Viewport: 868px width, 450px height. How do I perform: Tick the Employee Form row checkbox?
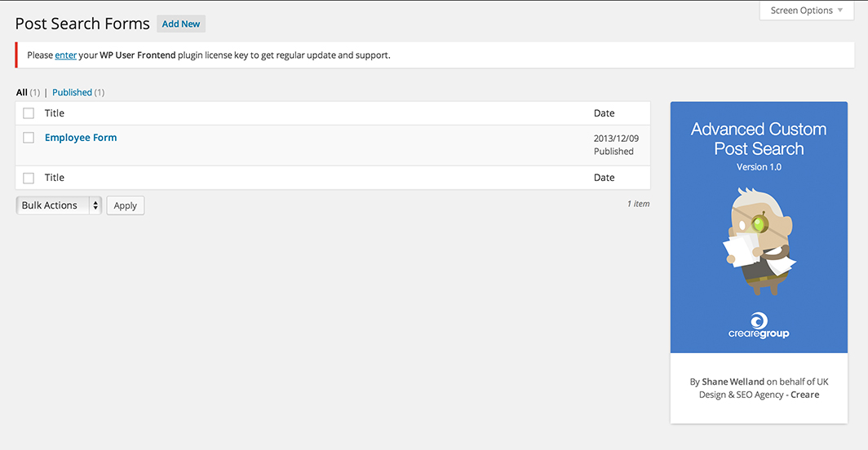pos(29,138)
